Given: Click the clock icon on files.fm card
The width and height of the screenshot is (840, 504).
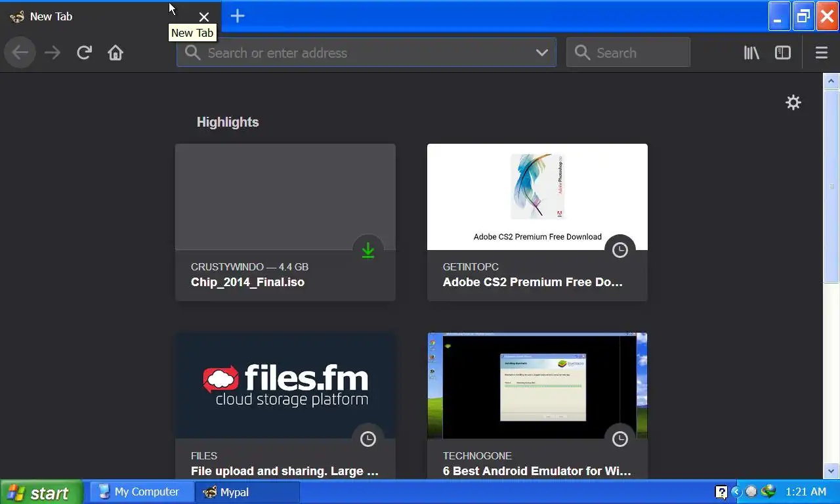Looking at the screenshot, I should coord(368,439).
